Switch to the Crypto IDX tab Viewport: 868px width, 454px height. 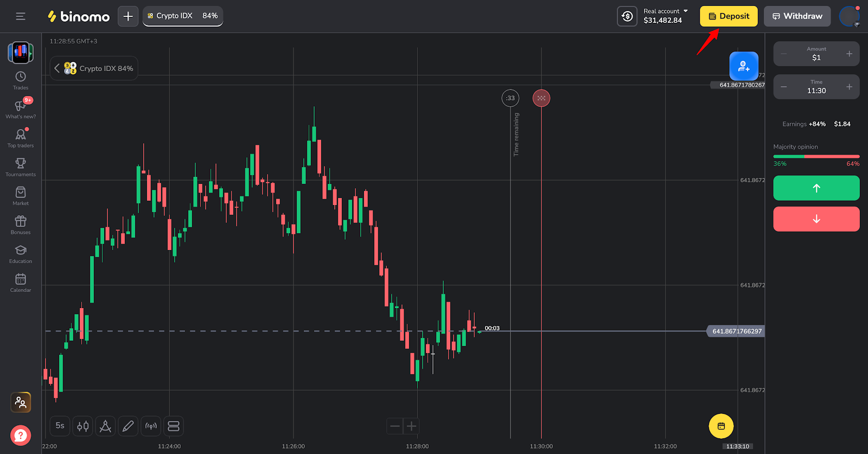tap(182, 16)
